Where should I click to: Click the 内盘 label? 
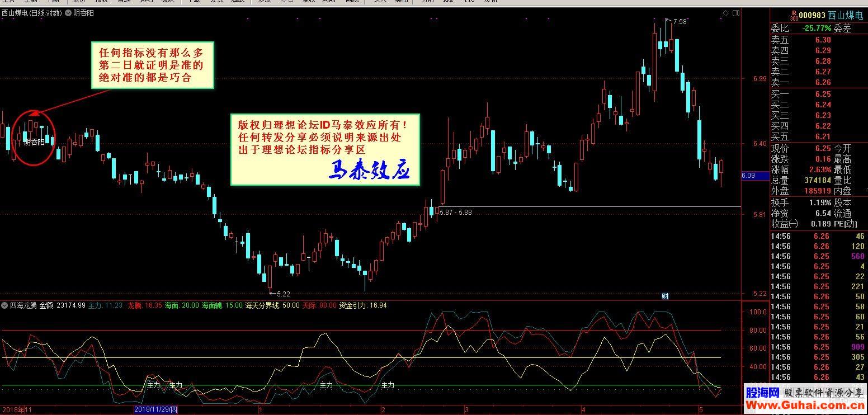point(842,191)
